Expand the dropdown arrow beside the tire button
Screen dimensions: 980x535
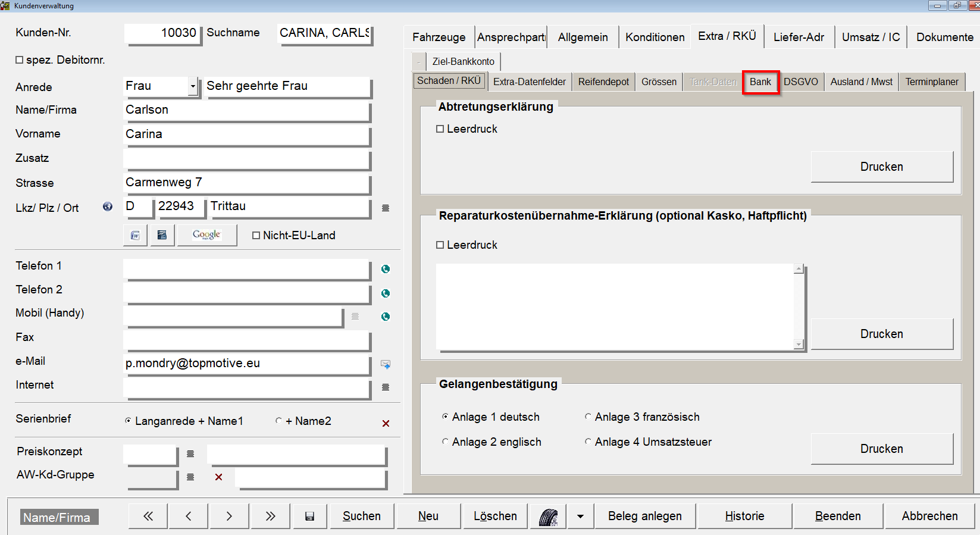click(x=580, y=516)
